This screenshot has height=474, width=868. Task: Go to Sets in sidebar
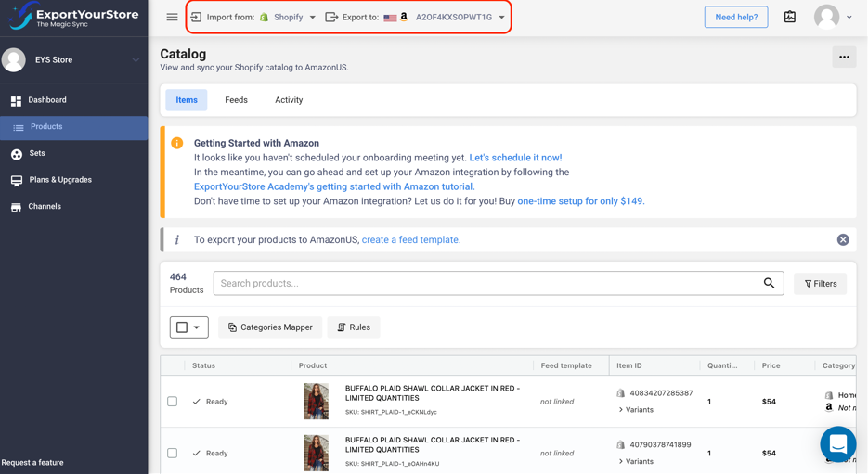[x=73, y=153]
